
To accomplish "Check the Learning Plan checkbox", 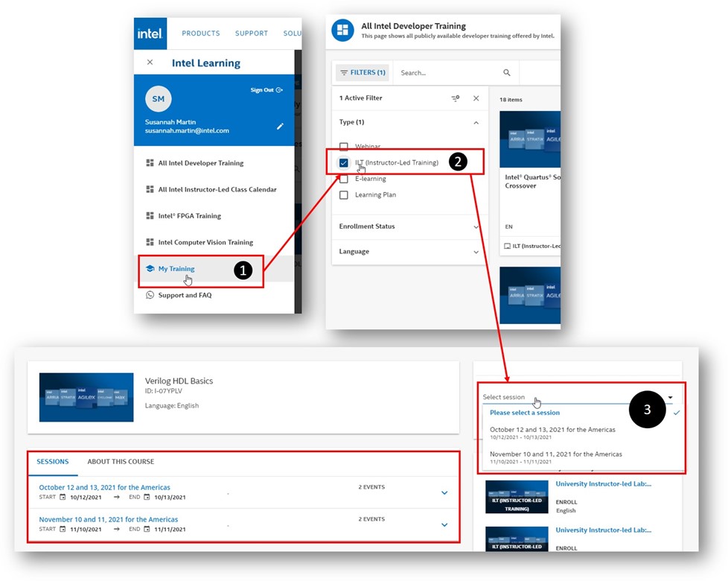I will click(x=344, y=195).
